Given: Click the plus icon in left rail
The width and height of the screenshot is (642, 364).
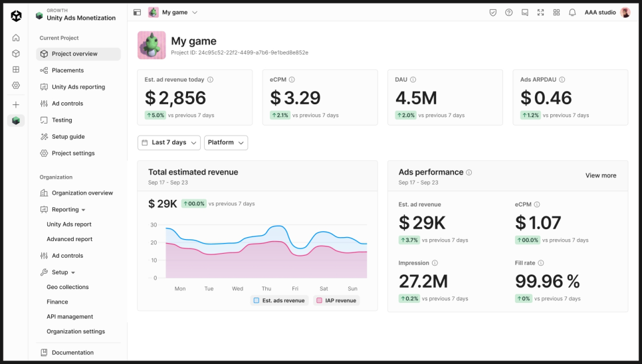Looking at the screenshot, I should [x=16, y=105].
